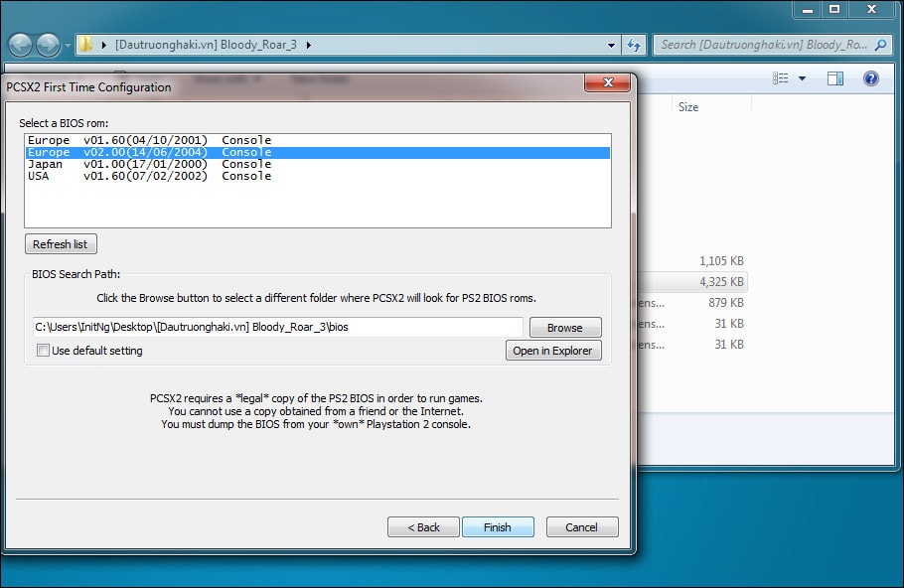Sort files by the Size column header

pos(712,107)
